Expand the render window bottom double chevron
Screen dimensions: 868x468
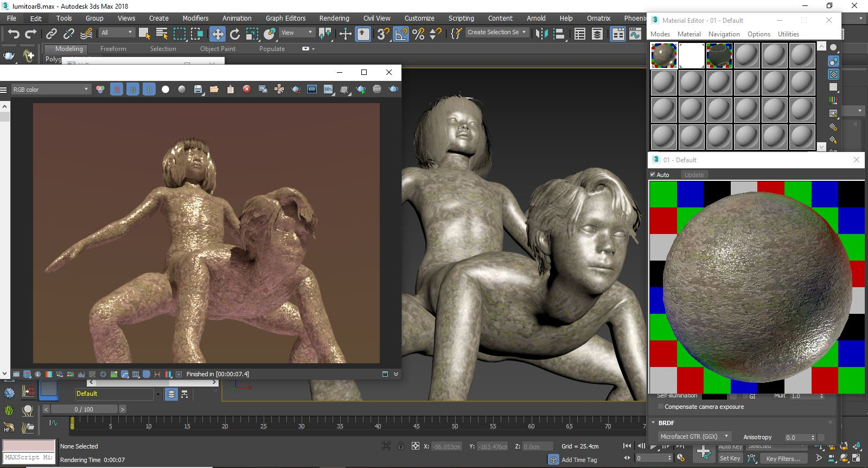396,374
